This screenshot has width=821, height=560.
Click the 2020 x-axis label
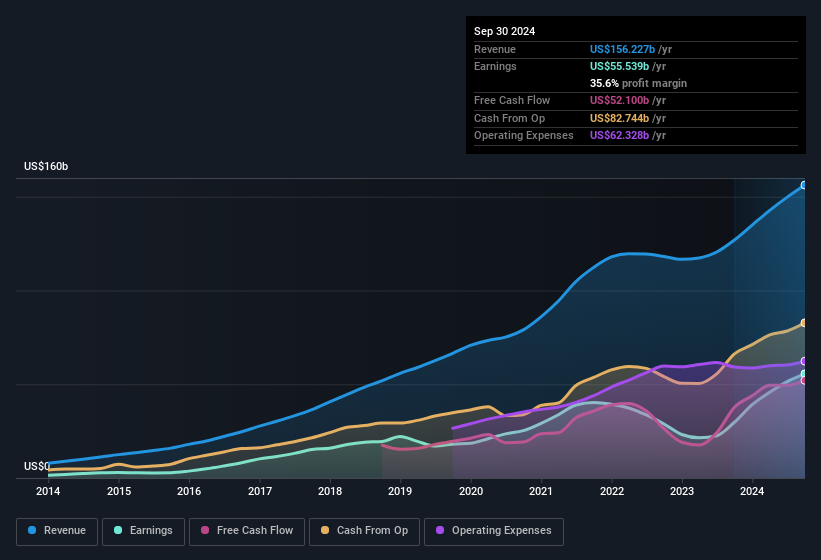[471, 491]
